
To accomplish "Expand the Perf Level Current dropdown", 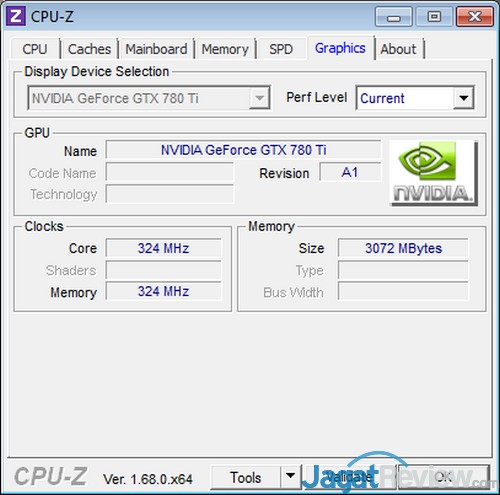I will (415, 98).
